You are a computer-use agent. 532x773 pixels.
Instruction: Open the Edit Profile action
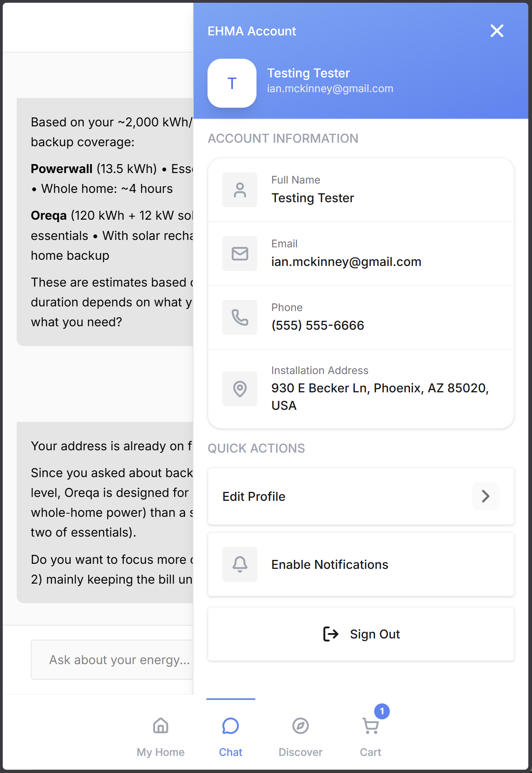[x=254, y=497]
